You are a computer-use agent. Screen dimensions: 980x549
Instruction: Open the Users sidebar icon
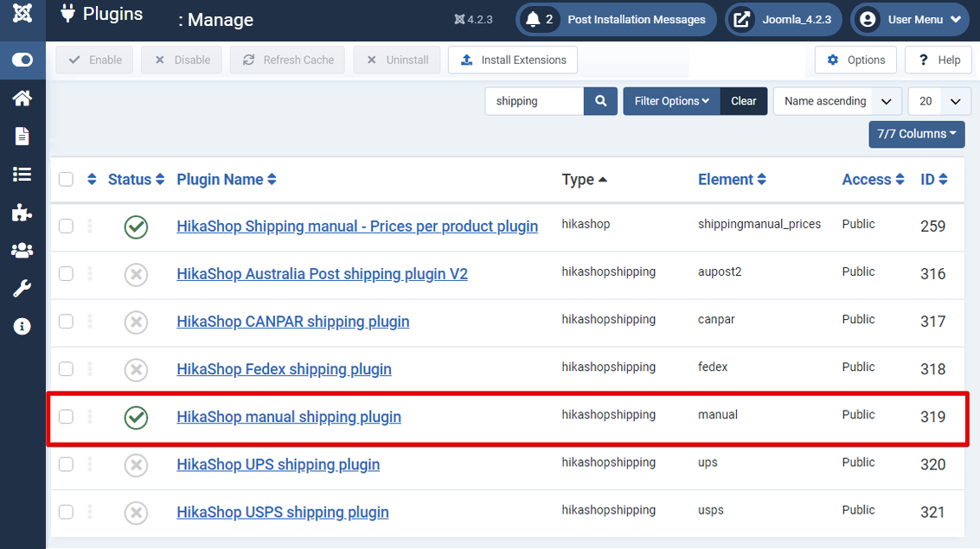pos(22,251)
